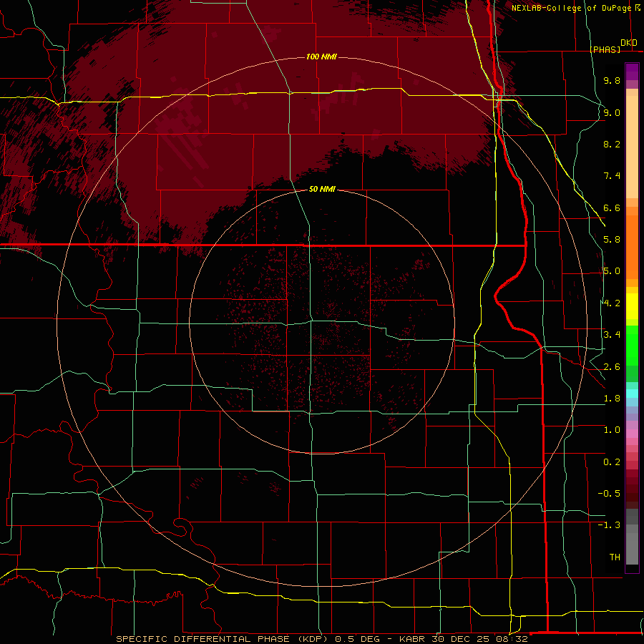The height and width of the screenshot is (644, 644).
Task: Click the 5.0 color scale value
Action: point(612,271)
